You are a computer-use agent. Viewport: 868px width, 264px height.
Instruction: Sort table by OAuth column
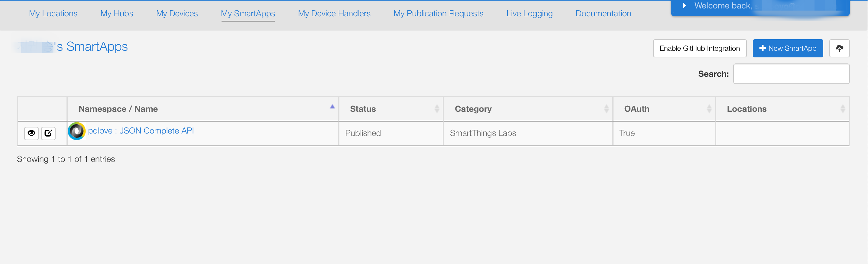664,109
